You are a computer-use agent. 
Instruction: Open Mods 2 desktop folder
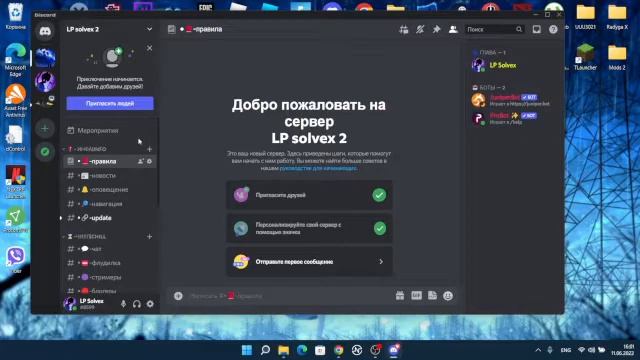(617, 56)
